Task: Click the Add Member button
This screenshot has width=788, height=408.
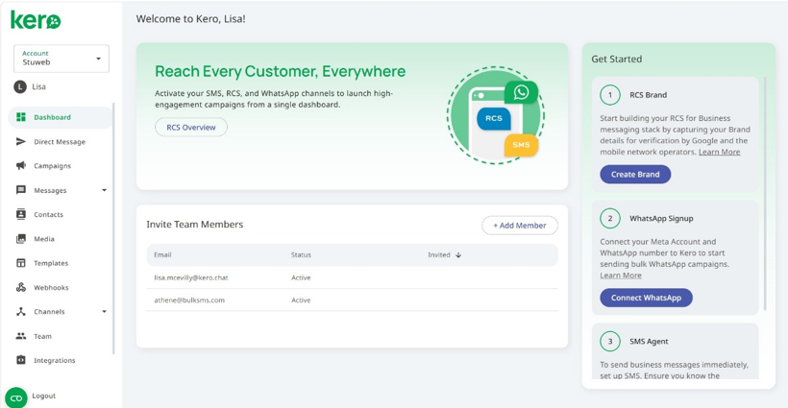Action: pos(520,226)
